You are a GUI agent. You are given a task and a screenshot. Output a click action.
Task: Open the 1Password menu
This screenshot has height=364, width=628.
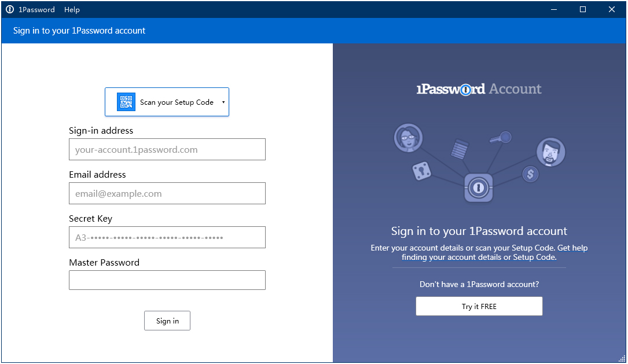(x=36, y=10)
